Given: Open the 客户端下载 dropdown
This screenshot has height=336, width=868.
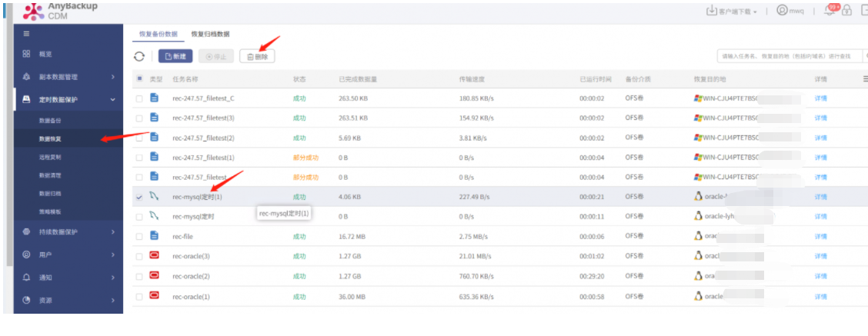Looking at the screenshot, I should (733, 11).
